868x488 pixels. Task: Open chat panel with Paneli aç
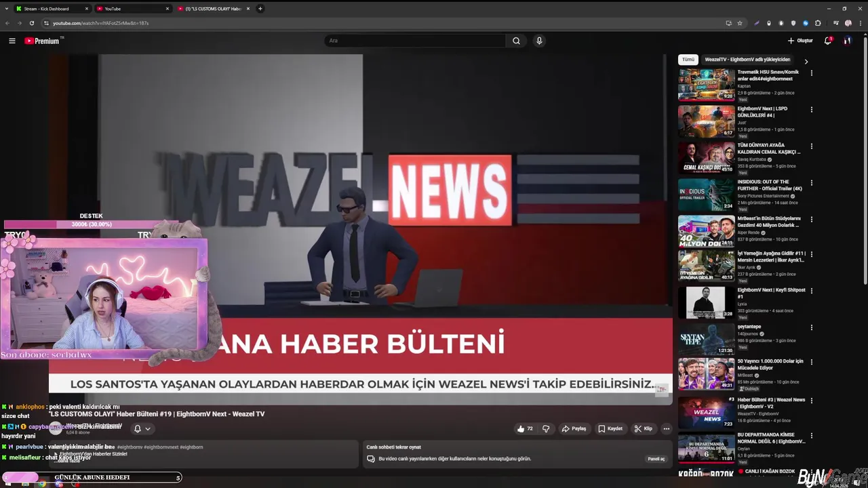[656, 459]
